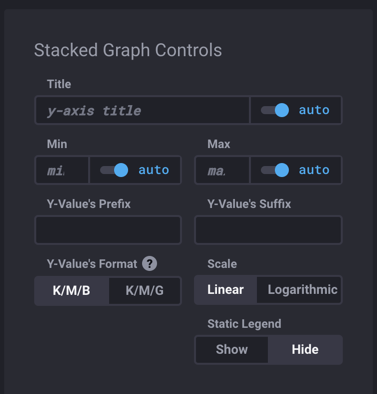Toggle the Title auto switch
377x394 pixels.
click(x=275, y=110)
